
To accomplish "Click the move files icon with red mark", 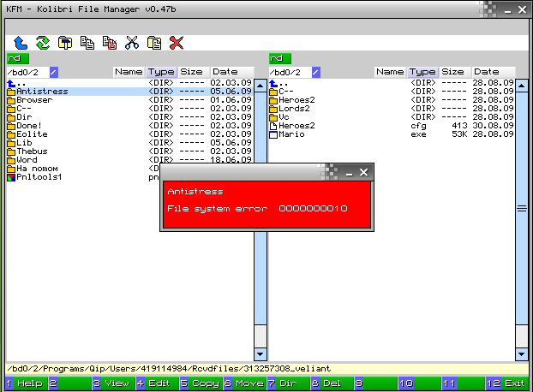I will click(x=110, y=42).
